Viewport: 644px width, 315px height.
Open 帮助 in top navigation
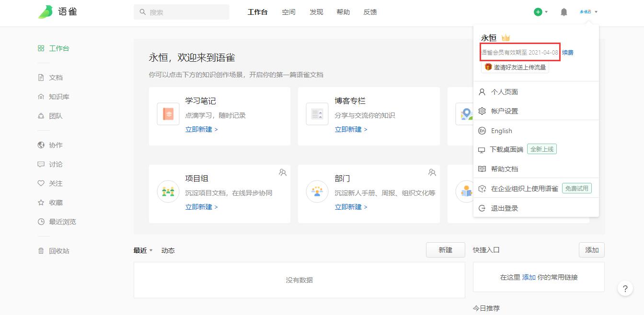[343, 12]
